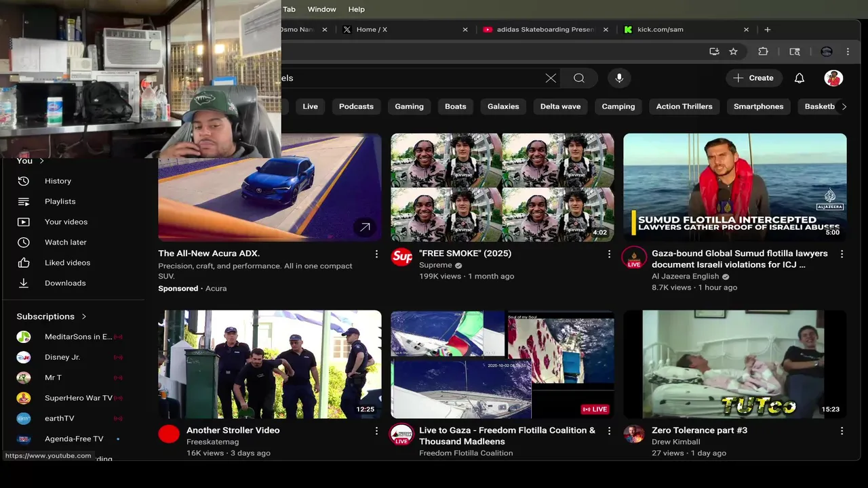868x488 pixels.
Task: Close the kick.com/sam tab
Action: (x=746, y=30)
